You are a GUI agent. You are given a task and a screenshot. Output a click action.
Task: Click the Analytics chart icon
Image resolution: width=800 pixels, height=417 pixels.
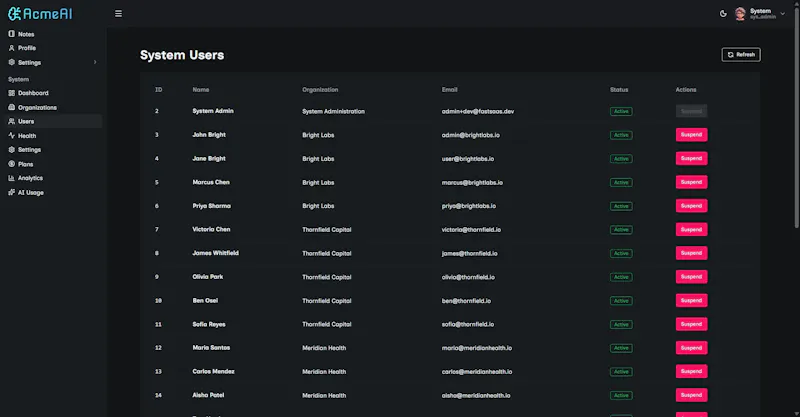pos(11,178)
